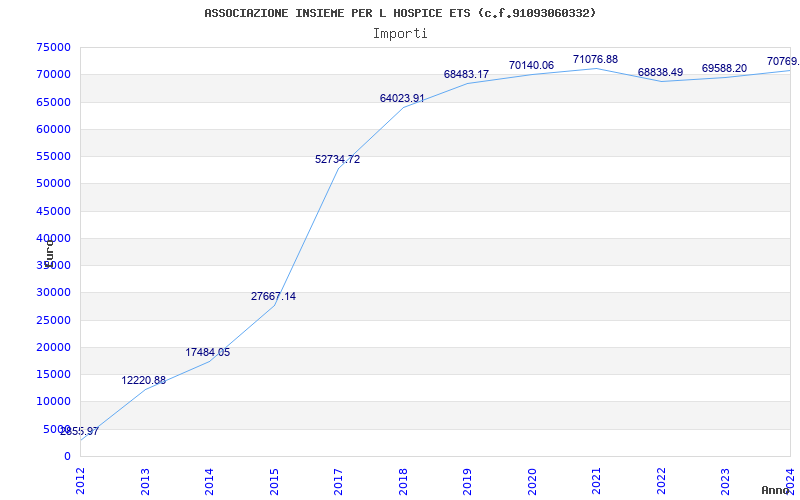Click the 'Importi' subtitle
The width and height of the screenshot is (800, 500).
[x=400, y=34]
